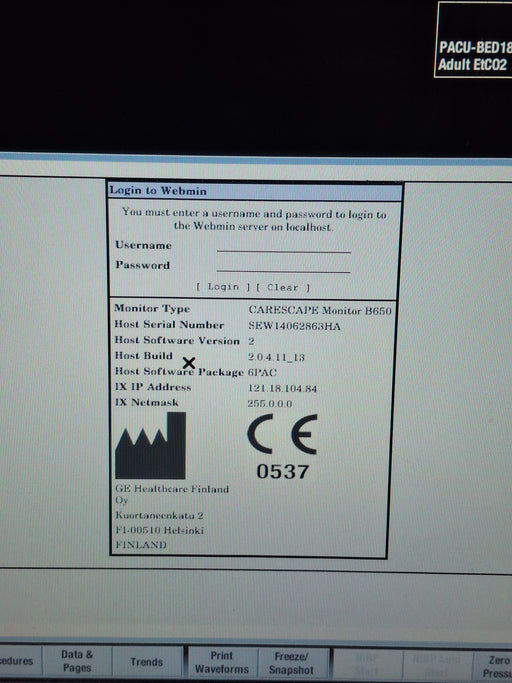This screenshot has height=683, width=512.
Task: Open the Trends button
Action: [147, 662]
